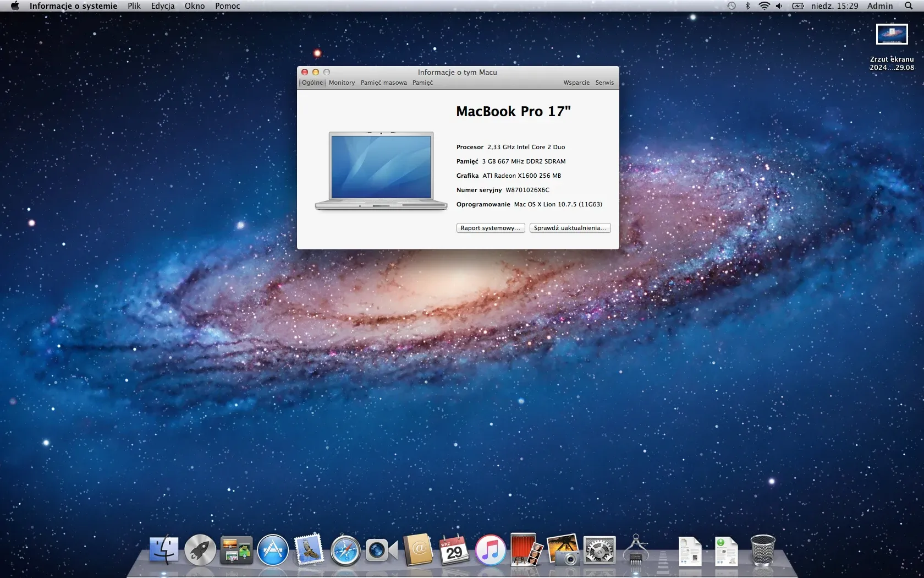Open Finder from the Dock
Image resolution: width=924 pixels, height=578 pixels.
pyautogui.click(x=164, y=550)
